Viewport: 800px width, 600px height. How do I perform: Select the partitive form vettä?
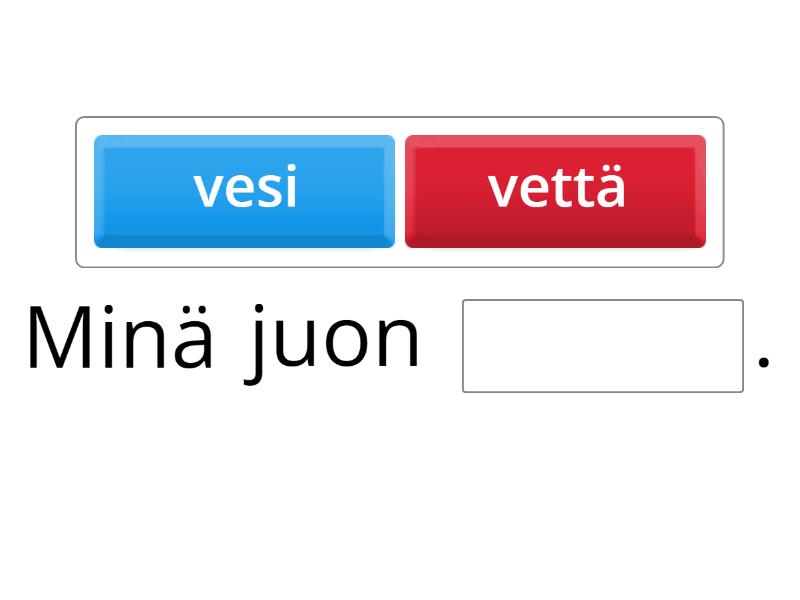555,191
